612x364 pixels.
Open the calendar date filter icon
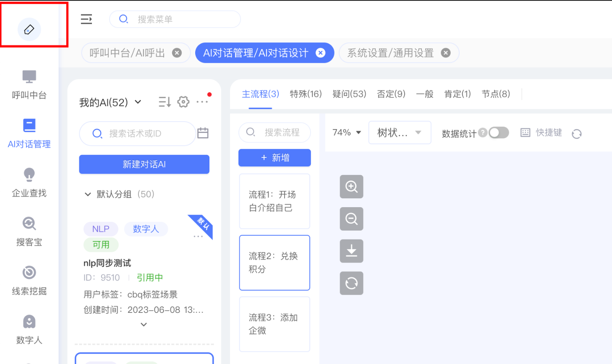(203, 133)
